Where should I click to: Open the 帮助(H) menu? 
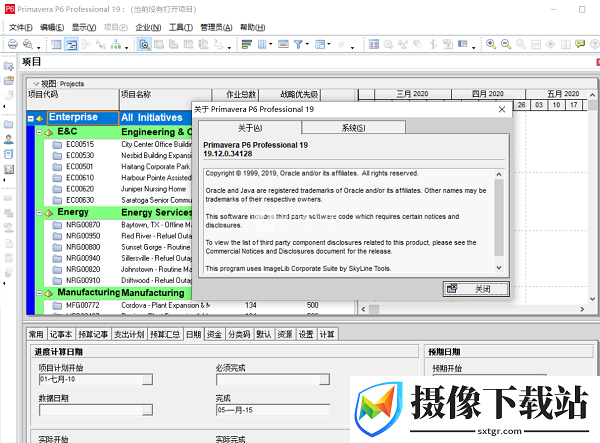[x=253, y=28]
